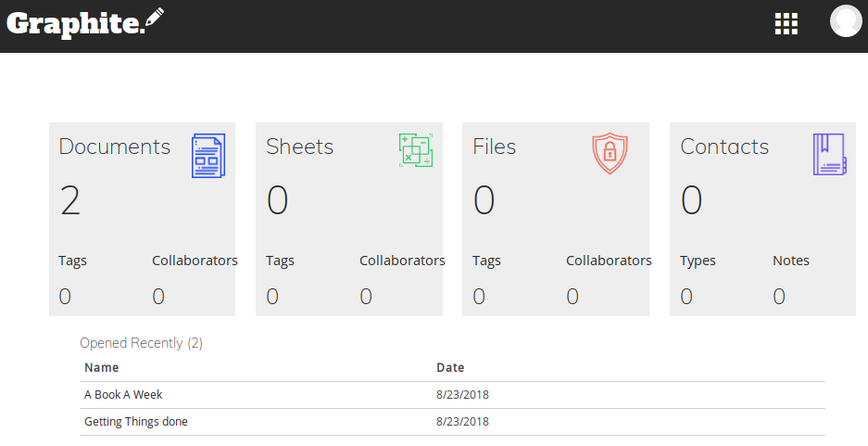Open the Getting Things done document
This screenshot has height=446, width=868.
tap(135, 422)
